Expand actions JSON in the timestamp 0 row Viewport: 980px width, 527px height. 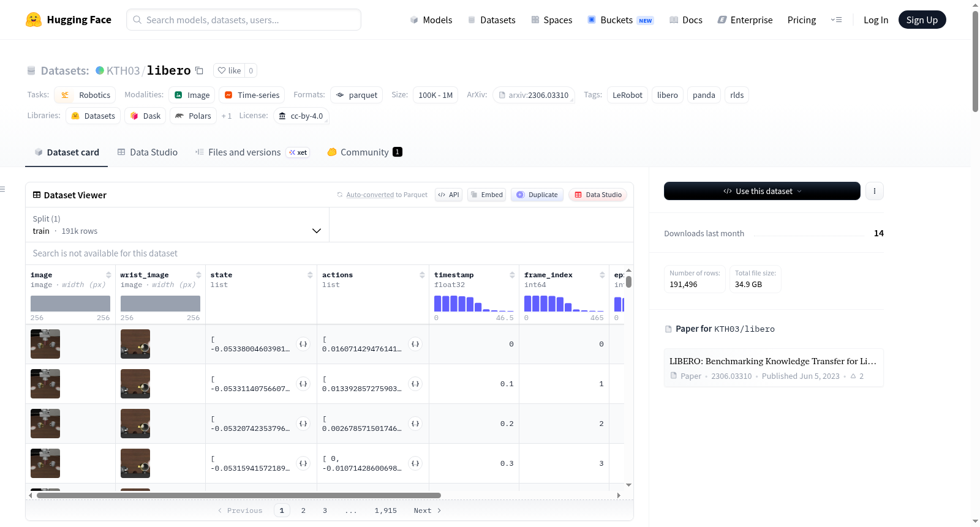(x=415, y=344)
